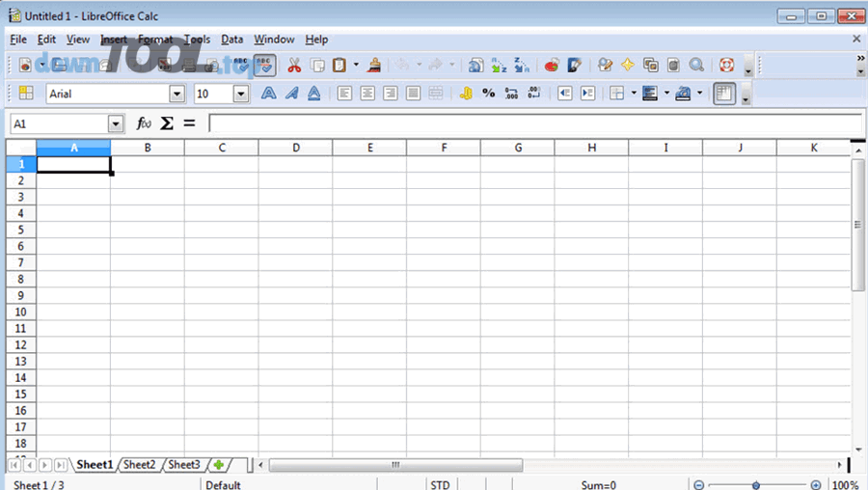Image resolution: width=868 pixels, height=490 pixels.
Task: Toggle Bold formatting
Action: (268, 93)
